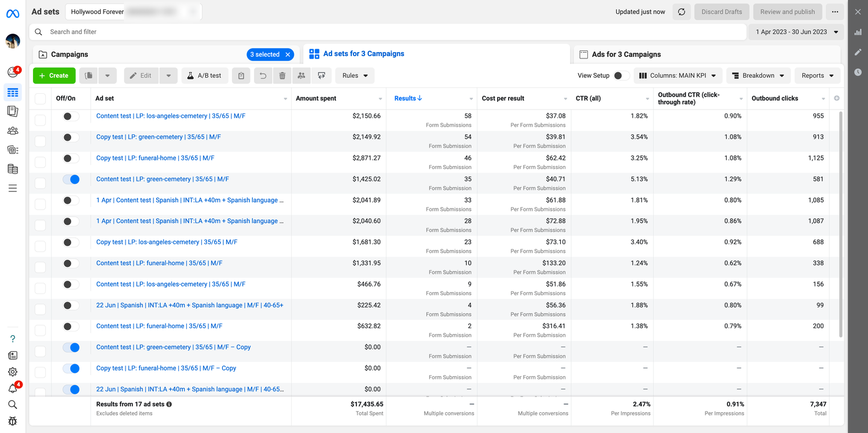Viewport: 868px width, 433px height.
Task: Click the Duplicate icon in toolbar
Action: pos(89,76)
